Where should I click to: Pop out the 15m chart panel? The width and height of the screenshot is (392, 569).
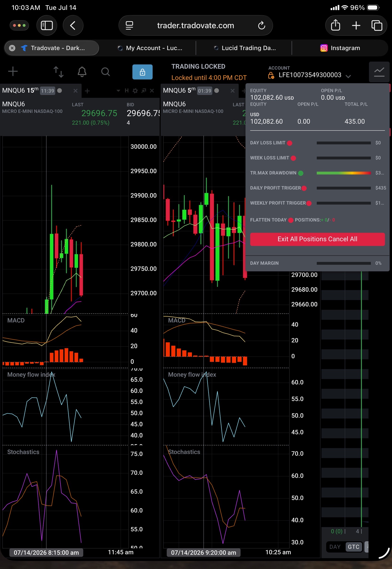click(x=144, y=91)
